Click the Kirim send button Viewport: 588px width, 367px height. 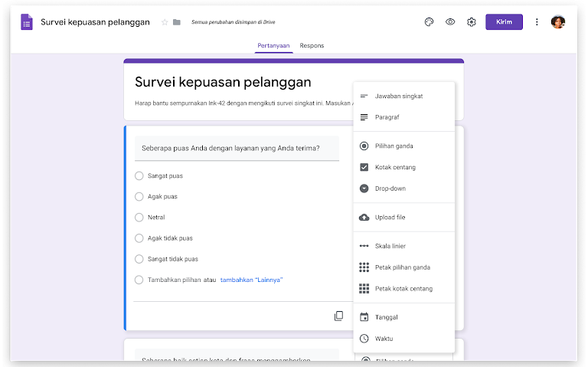coord(504,22)
